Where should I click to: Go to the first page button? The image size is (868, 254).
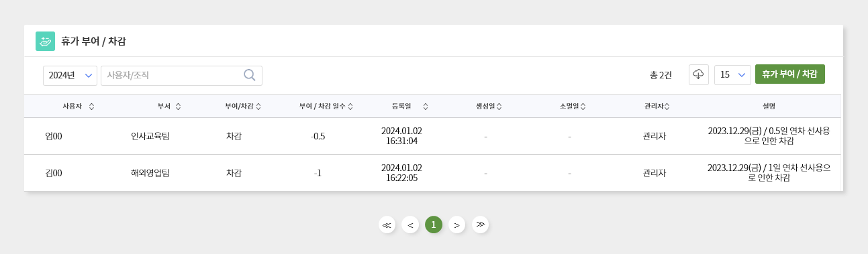[387, 225]
